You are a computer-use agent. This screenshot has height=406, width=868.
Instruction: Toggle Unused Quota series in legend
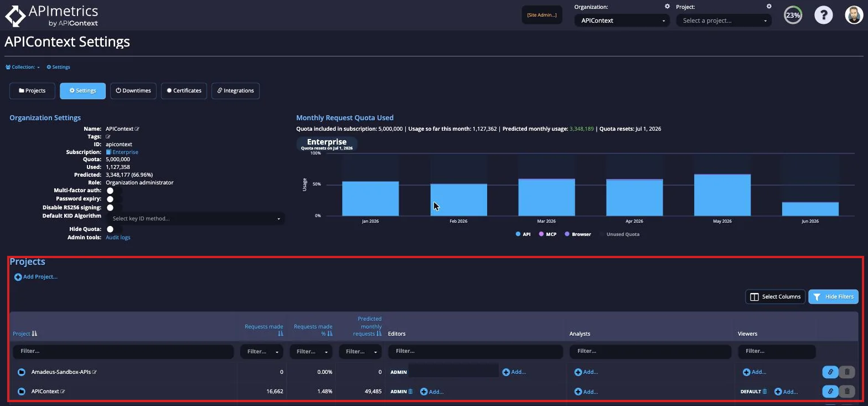(x=619, y=234)
